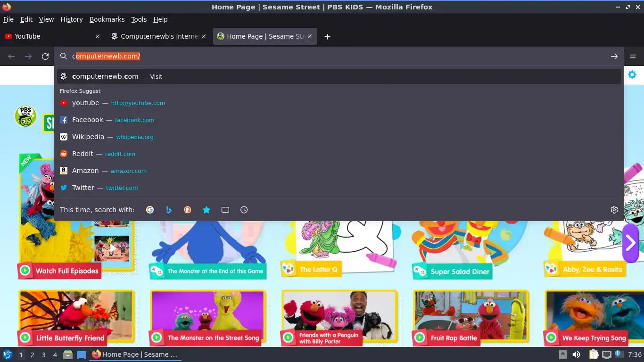Switch to workspace 2 in taskbar

[x=32, y=354]
